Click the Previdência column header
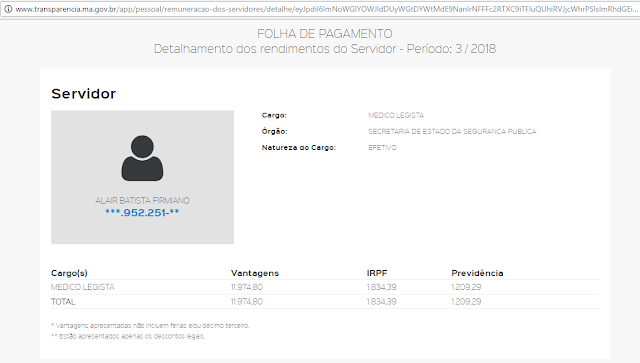640x363 pixels. [477, 273]
